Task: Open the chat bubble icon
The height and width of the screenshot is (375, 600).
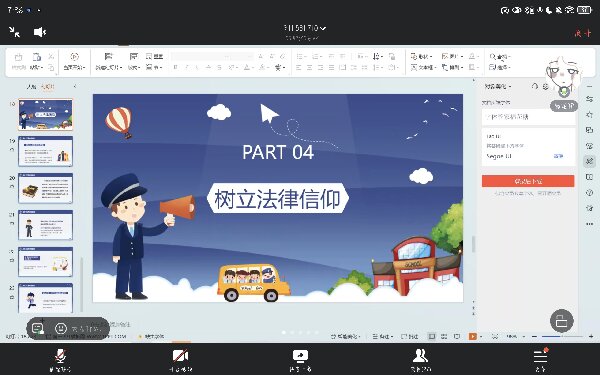Action: click(x=38, y=328)
